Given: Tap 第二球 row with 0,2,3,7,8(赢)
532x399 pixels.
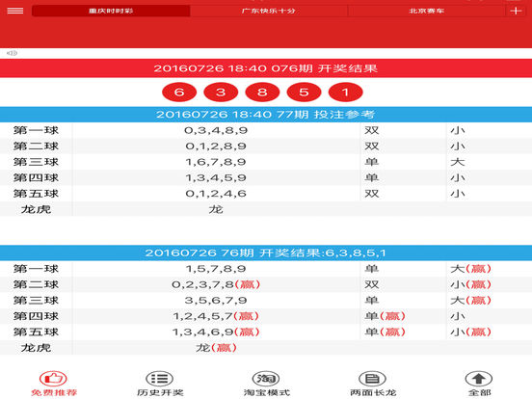Looking at the screenshot, I should (266, 284).
